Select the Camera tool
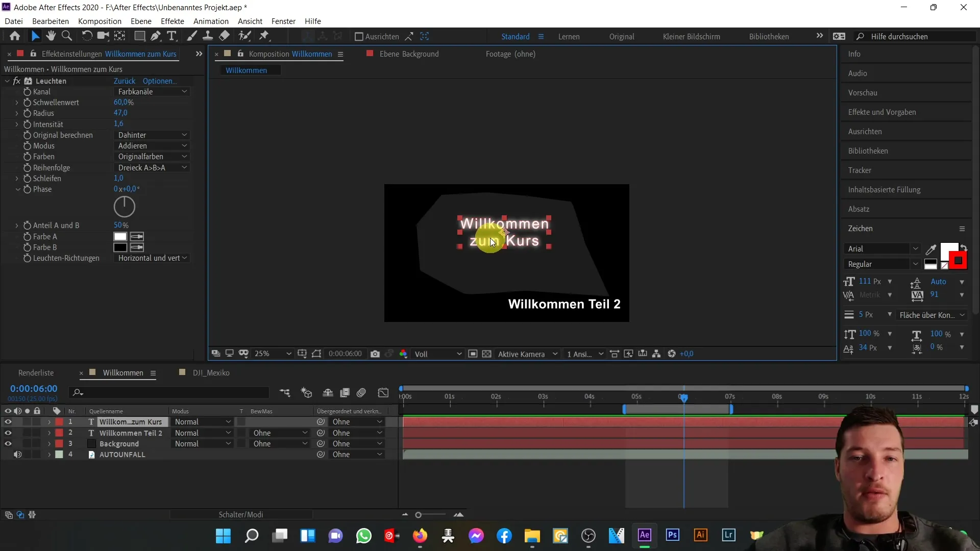Image resolution: width=980 pixels, height=551 pixels. coord(103,36)
